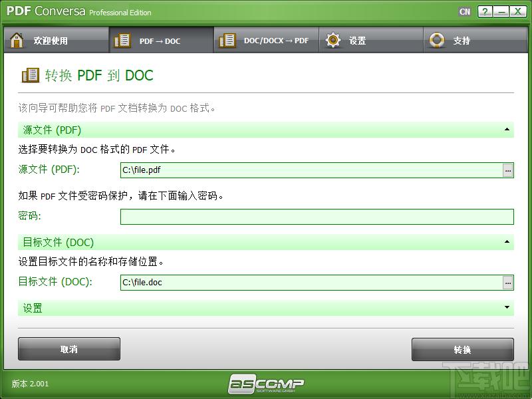The width and height of the screenshot is (532, 399).
Task: Open help with the question mark button
Action: [485, 12]
